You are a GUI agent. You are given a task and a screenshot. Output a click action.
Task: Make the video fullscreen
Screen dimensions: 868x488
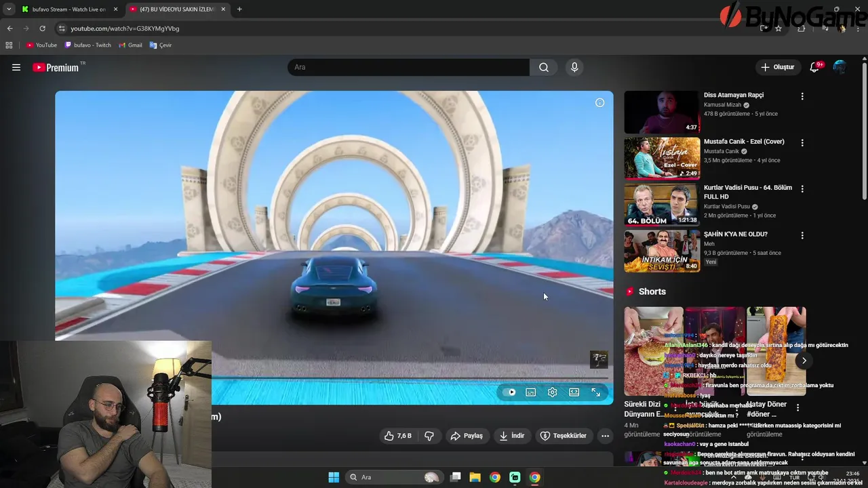tap(596, 392)
